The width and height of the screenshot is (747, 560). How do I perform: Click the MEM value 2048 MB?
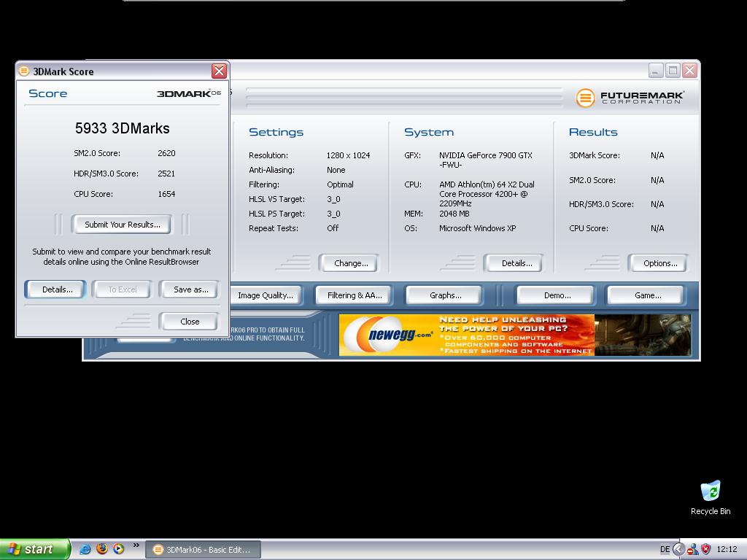[454, 214]
